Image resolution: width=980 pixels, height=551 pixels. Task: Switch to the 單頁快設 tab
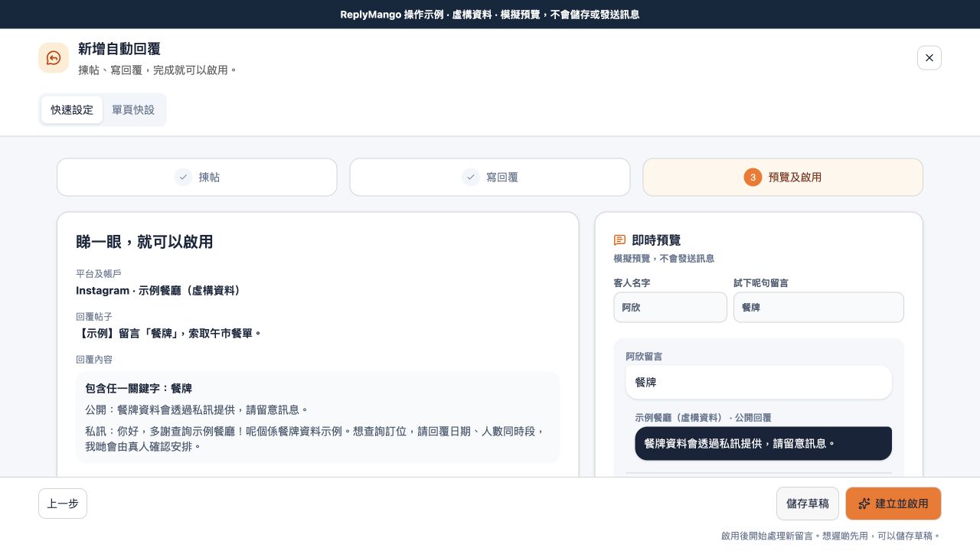click(133, 110)
